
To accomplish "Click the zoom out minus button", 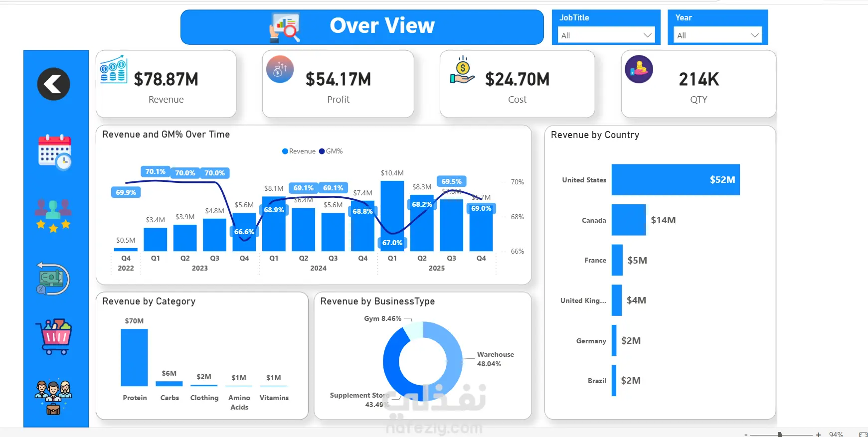I will [x=746, y=435].
